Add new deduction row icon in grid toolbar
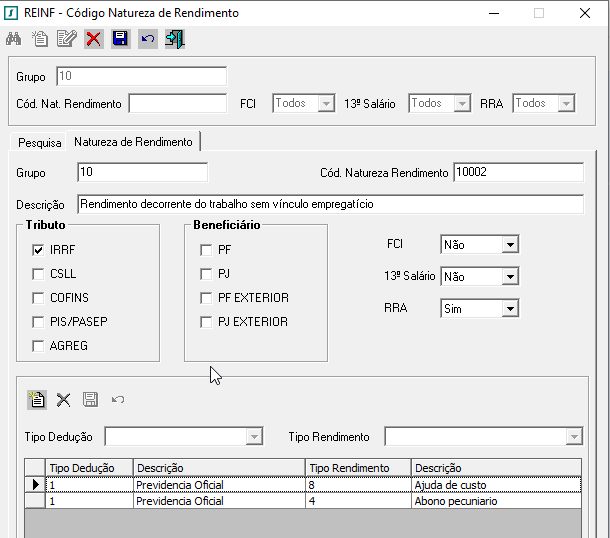 pyautogui.click(x=37, y=400)
